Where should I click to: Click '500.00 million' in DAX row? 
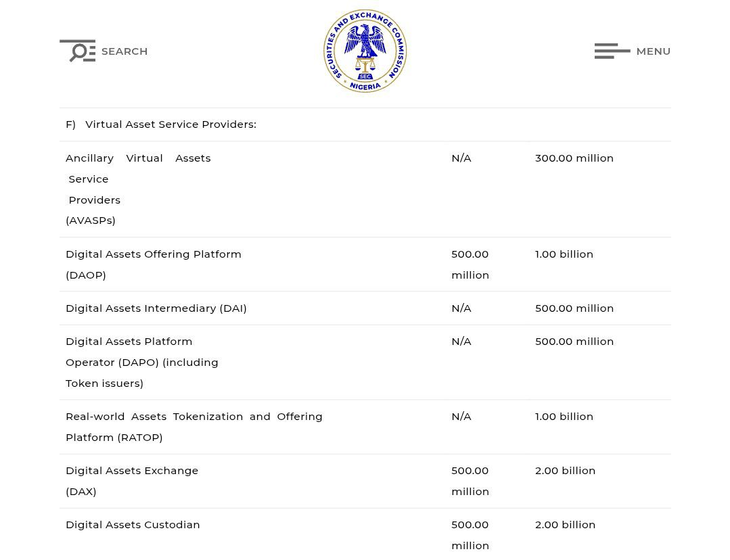point(470,481)
